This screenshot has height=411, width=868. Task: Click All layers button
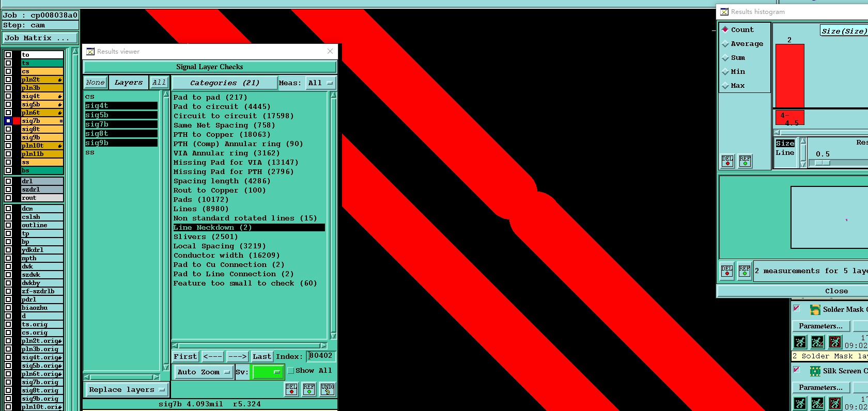159,83
